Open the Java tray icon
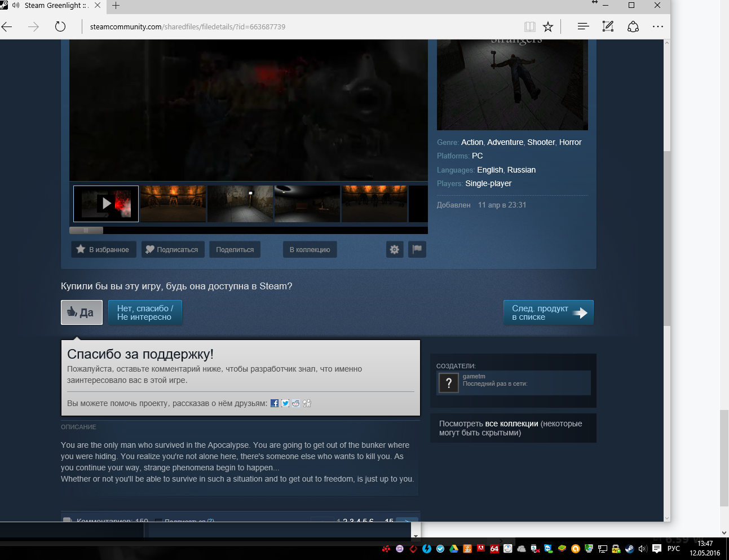The width and height of the screenshot is (729, 560). 467,549
